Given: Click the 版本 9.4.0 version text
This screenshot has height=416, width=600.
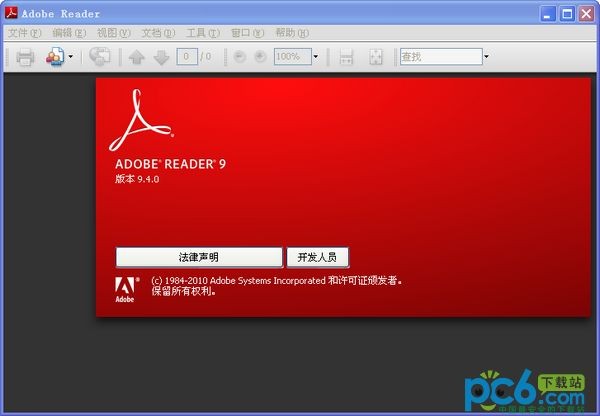Looking at the screenshot, I should coord(137,179).
